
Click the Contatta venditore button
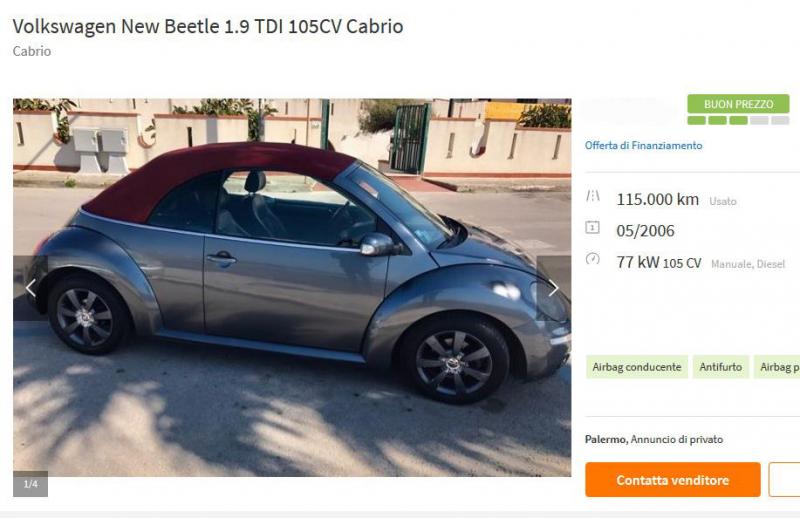tap(672, 480)
